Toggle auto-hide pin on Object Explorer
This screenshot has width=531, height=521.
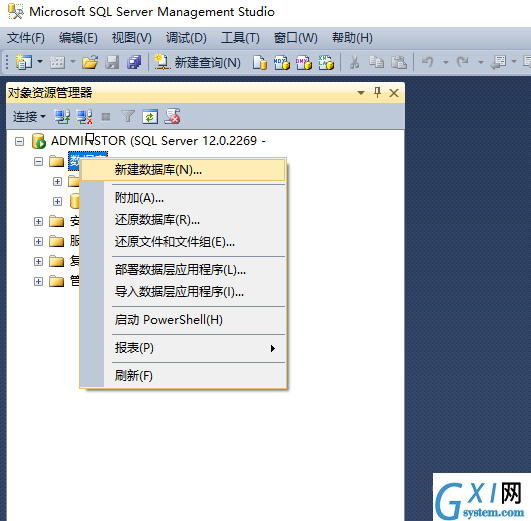[x=377, y=92]
